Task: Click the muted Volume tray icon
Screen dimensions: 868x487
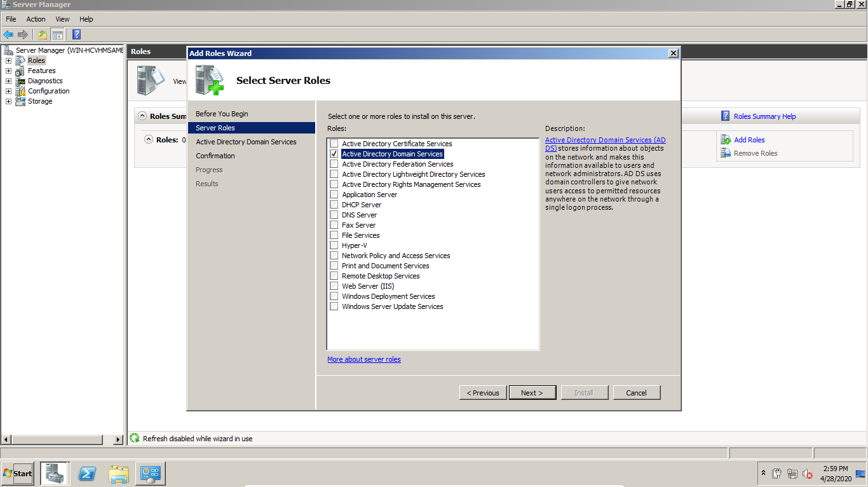Action: (808, 474)
